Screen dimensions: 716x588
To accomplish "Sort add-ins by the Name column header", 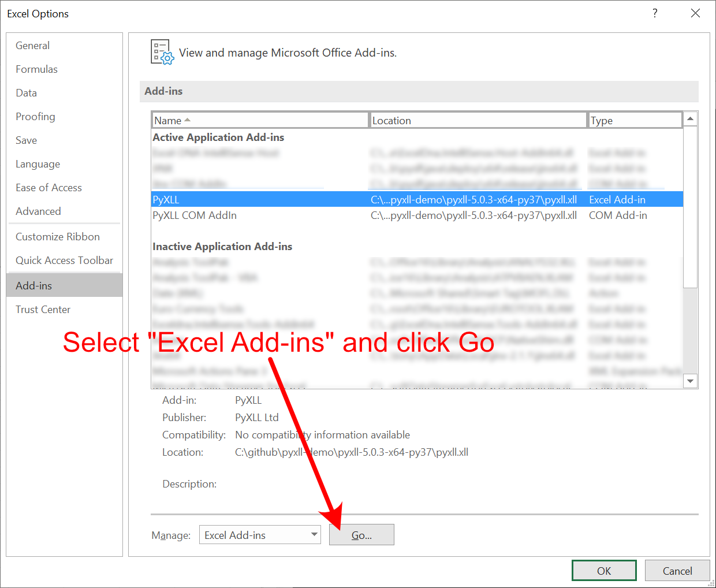I will click(260, 120).
